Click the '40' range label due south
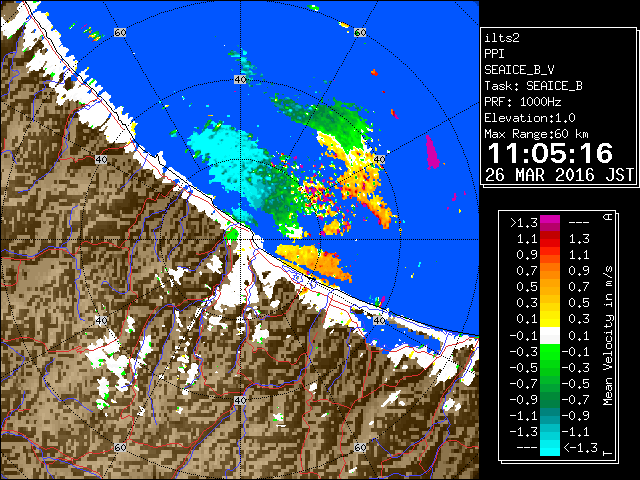Viewport: 640px width, 480px height. (x=240, y=400)
